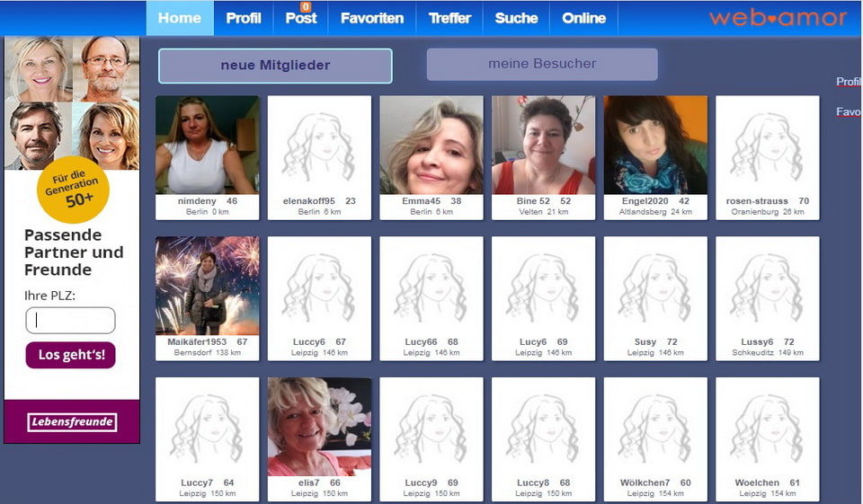The height and width of the screenshot is (504, 863).
Task: Open elenakoff95's placeholder avatar
Action: pyautogui.click(x=319, y=145)
